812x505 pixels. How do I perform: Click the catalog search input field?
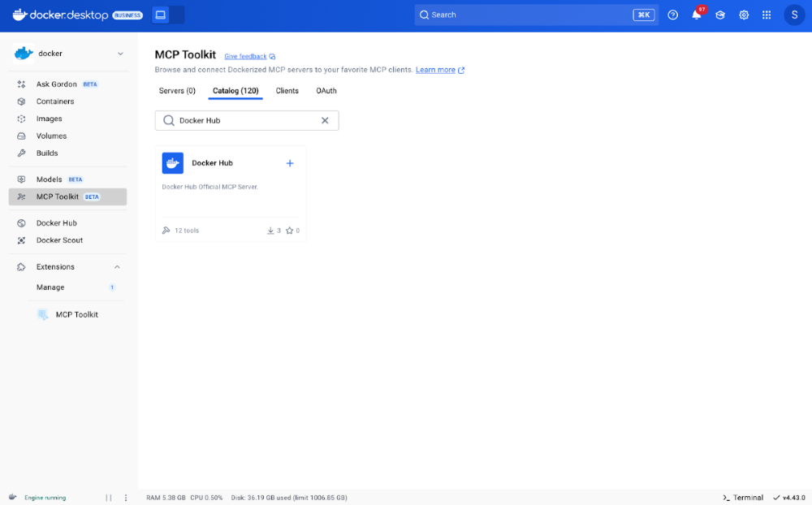244,120
